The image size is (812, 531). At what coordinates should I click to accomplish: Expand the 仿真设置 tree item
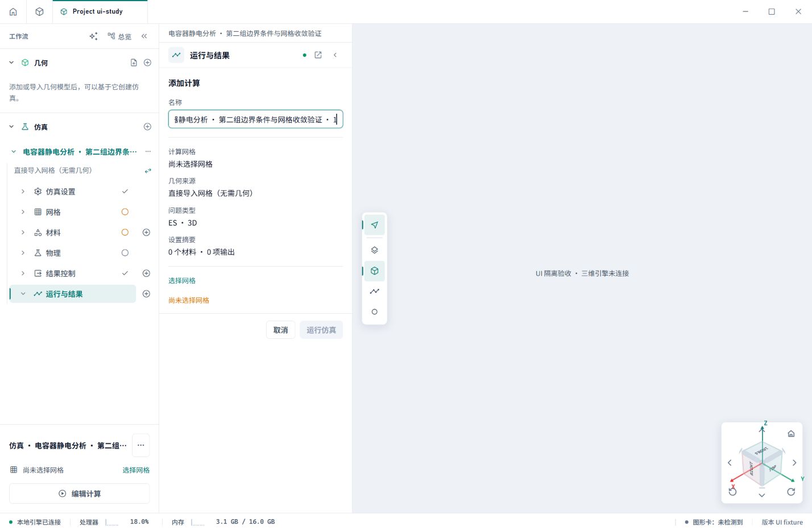[x=23, y=192]
